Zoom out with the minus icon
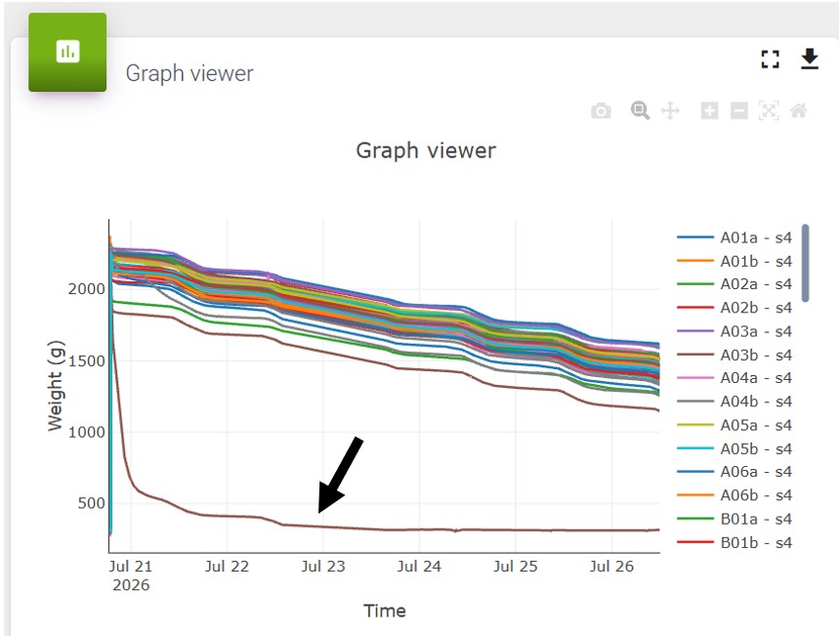Image resolution: width=840 pixels, height=636 pixels. coord(739,111)
